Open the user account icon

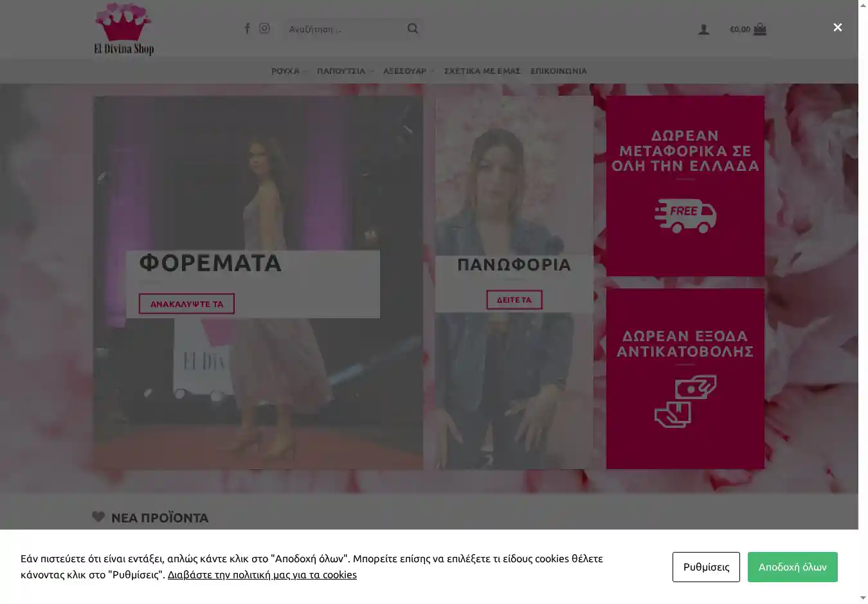pos(704,30)
